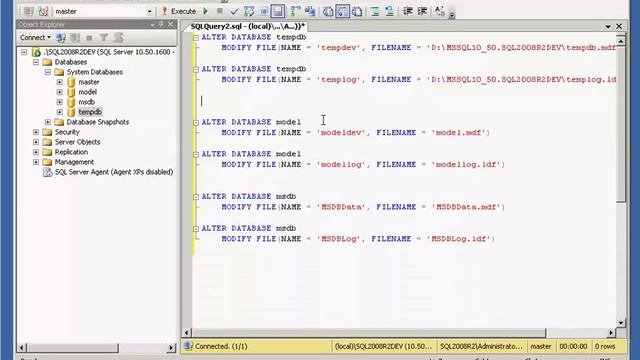
Task: Click the Object Explorer Stop icon
Action: coord(89,38)
